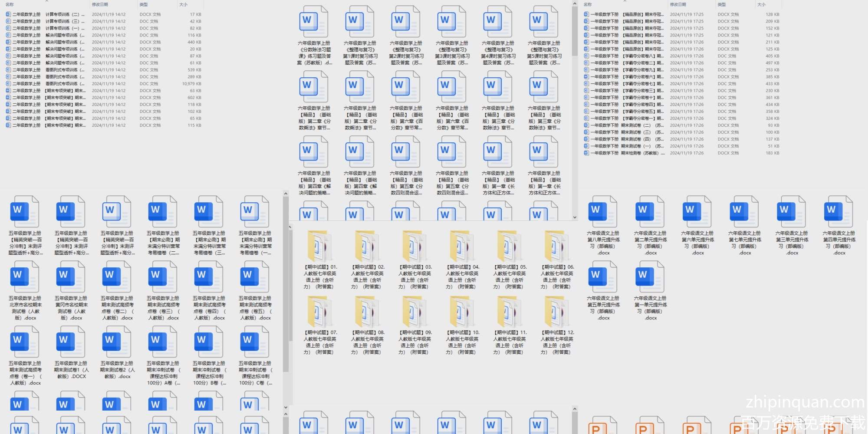
Task: Select the 期末测试卷2（人教版）.docx Word icon
Action: click(117, 342)
